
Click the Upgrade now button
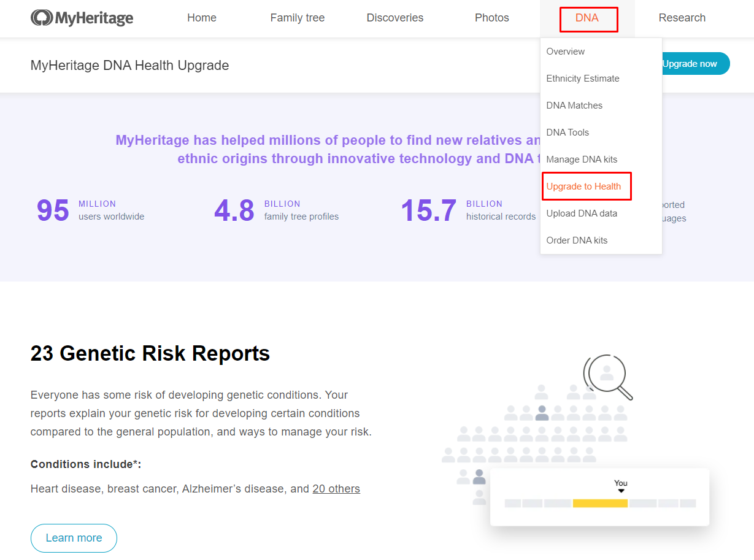696,64
